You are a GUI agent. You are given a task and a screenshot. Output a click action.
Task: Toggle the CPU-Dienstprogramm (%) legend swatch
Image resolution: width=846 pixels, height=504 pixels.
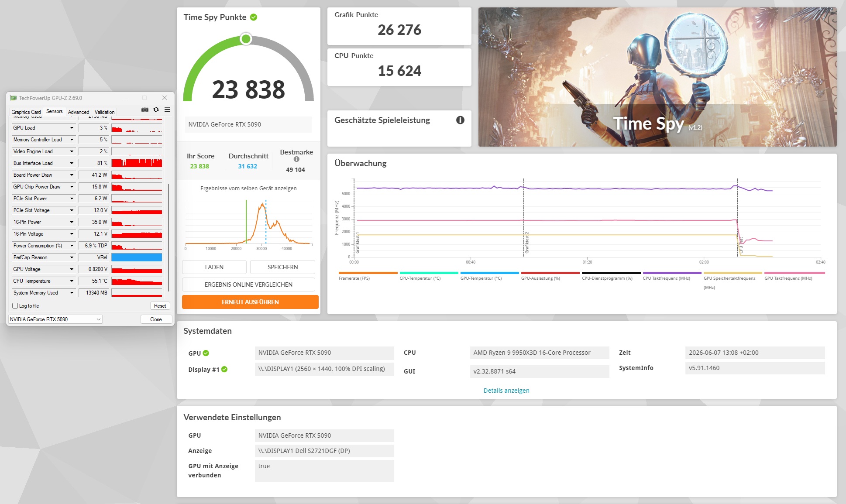click(611, 273)
